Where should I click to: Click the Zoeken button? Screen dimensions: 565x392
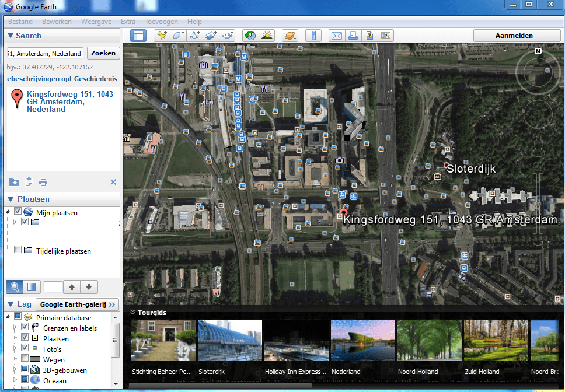[103, 53]
